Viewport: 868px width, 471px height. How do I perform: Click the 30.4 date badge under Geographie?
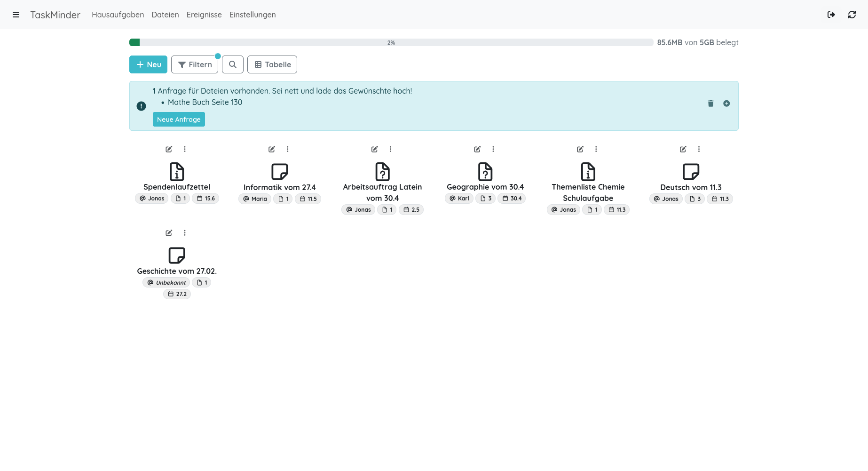tap(512, 199)
